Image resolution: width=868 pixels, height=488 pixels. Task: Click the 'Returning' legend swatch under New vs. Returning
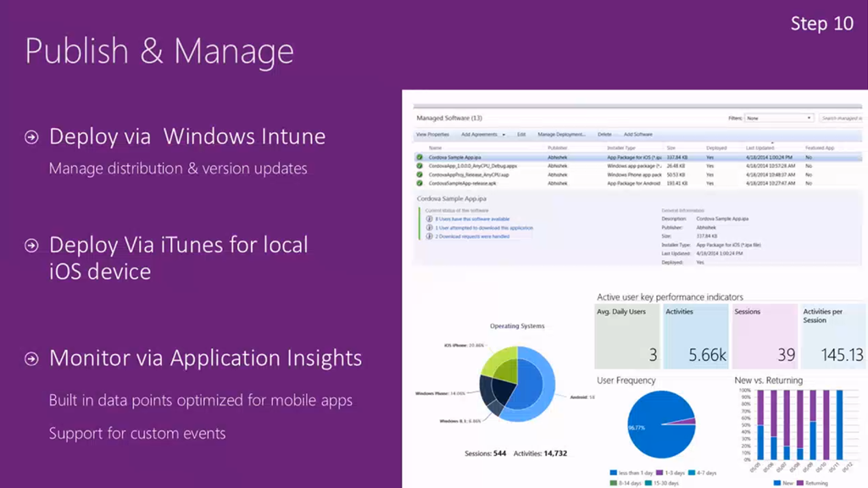pos(800,483)
